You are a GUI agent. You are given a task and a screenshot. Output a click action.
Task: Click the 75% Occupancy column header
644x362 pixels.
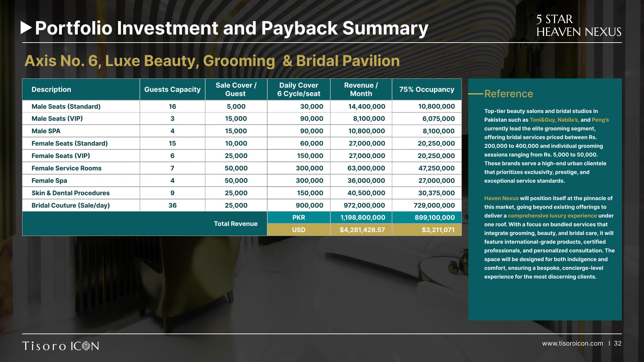click(x=427, y=89)
